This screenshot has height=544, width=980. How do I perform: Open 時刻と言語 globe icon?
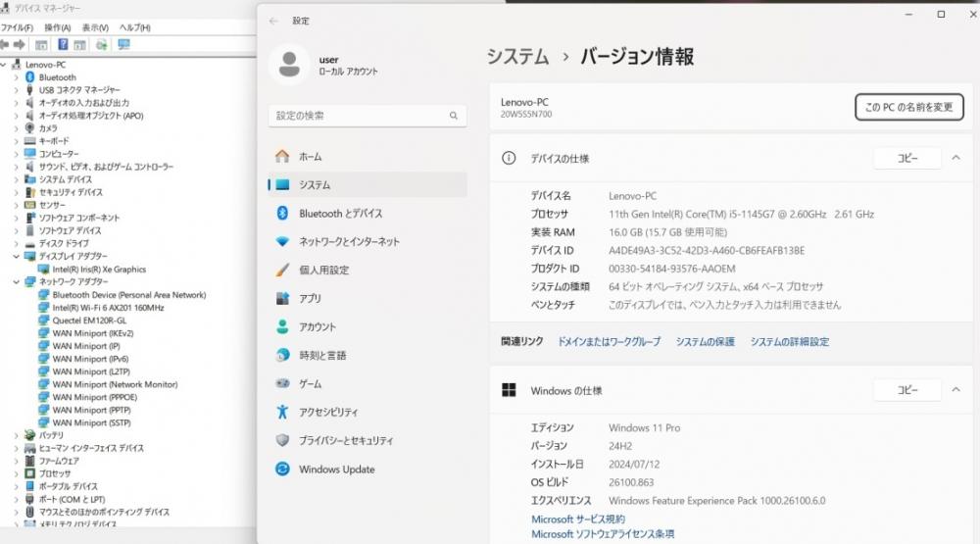coord(282,355)
